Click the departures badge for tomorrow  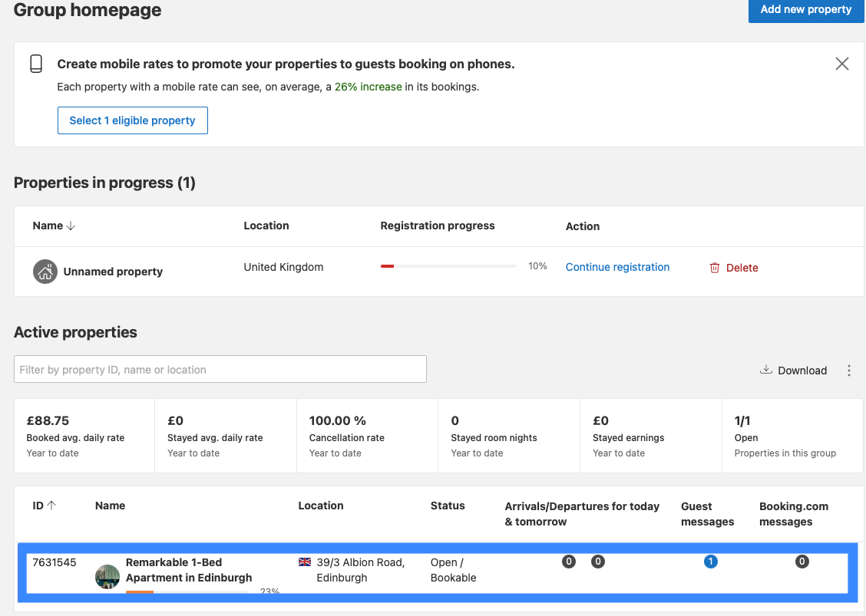click(598, 561)
